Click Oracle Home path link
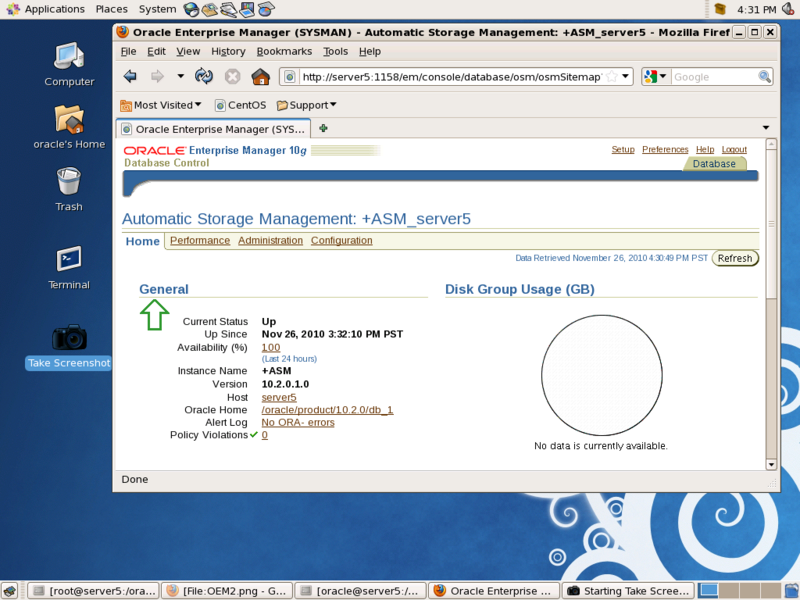The height and width of the screenshot is (600, 800). (x=327, y=410)
